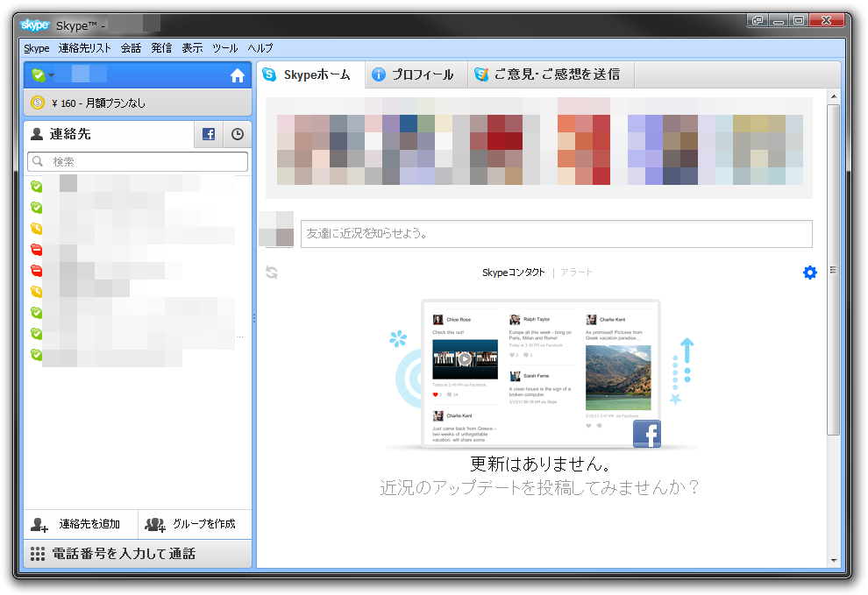
Task: Open 電話番号を入力して通話 dial pad
Action: tap(138, 554)
